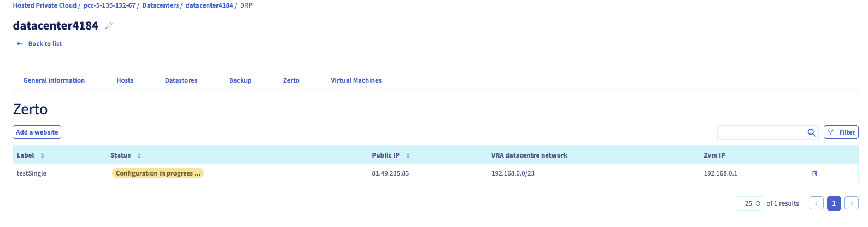The height and width of the screenshot is (227, 868).
Task: Go Back to list
Action: 39,44
